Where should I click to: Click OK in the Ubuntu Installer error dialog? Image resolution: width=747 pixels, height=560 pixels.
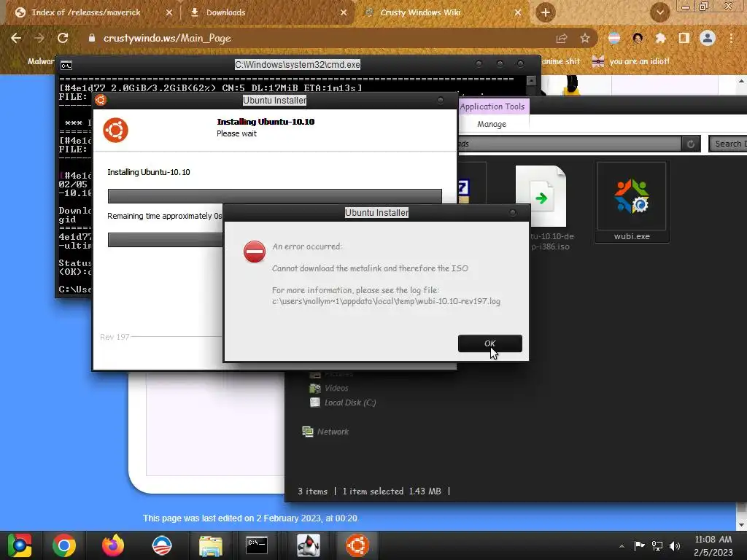tap(489, 343)
